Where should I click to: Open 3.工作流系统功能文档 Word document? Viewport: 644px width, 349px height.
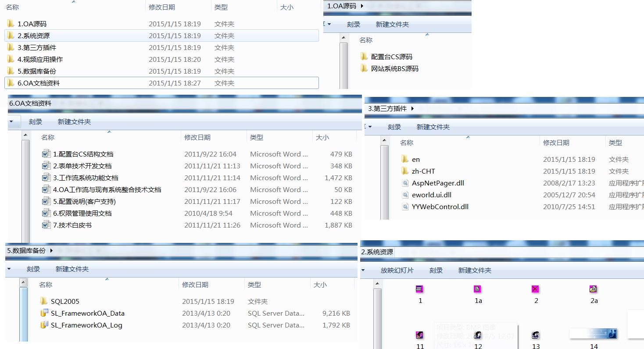click(86, 178)
